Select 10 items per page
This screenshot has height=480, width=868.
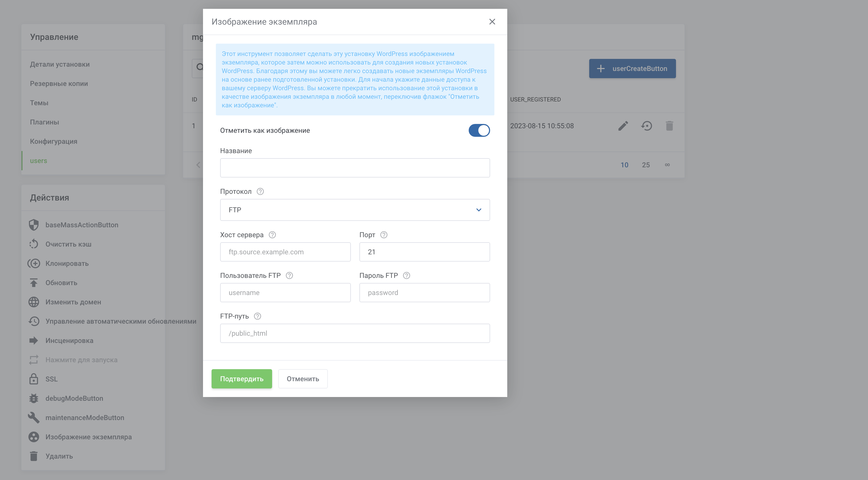coord(624,165)
